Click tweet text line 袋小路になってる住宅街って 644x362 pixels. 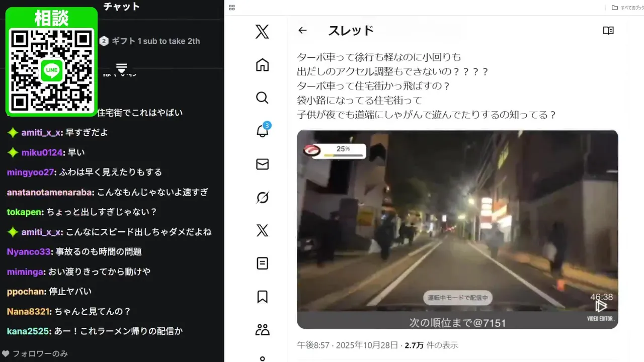(359, 100)
